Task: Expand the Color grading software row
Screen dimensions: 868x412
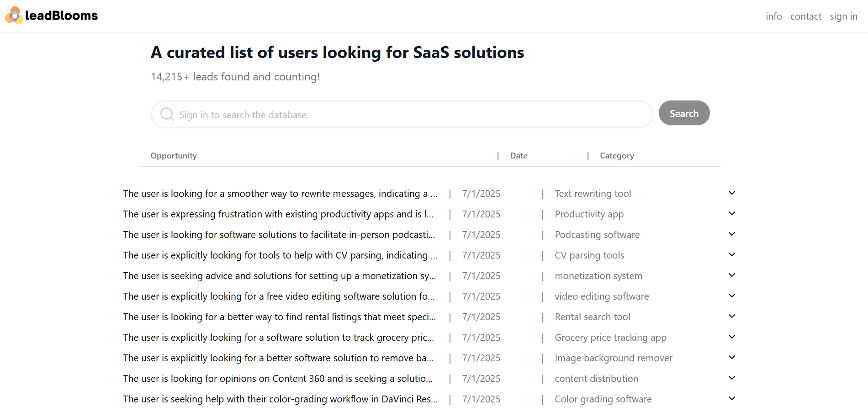Action: click(731, 398)
